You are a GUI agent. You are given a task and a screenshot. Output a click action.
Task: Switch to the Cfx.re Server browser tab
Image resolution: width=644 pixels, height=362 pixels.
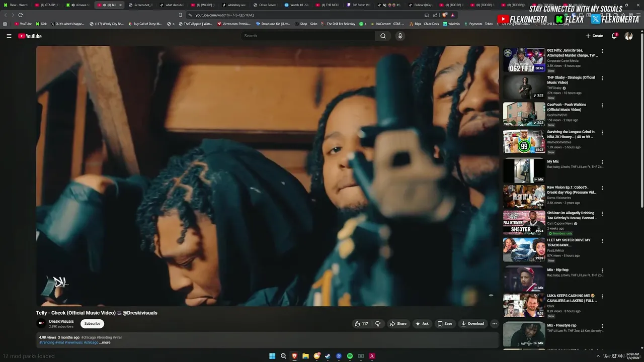coord(265,5)
